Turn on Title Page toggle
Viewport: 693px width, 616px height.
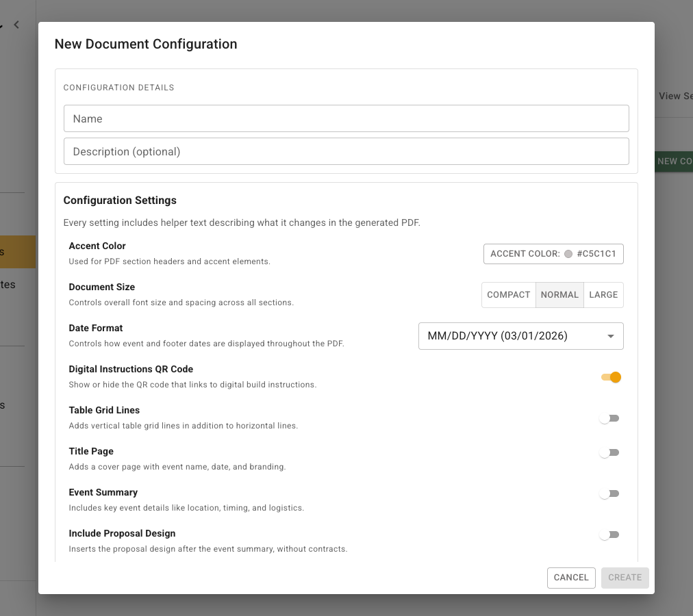(609, 452)
